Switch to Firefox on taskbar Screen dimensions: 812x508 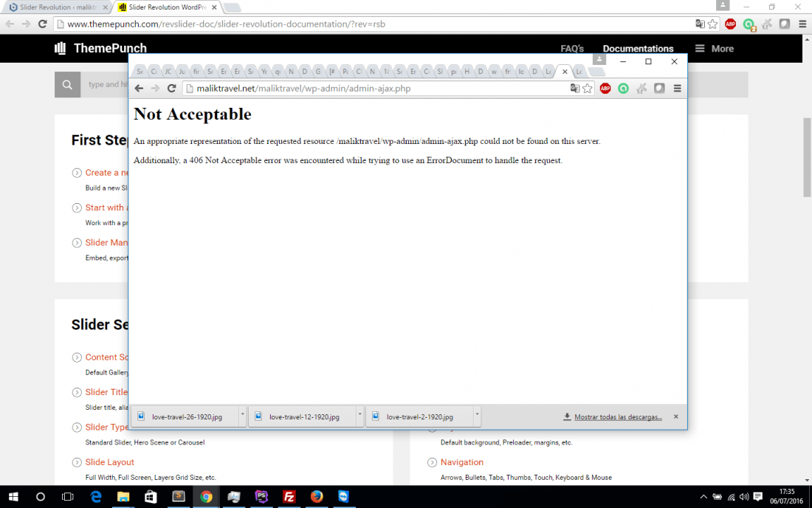(317, 497)
